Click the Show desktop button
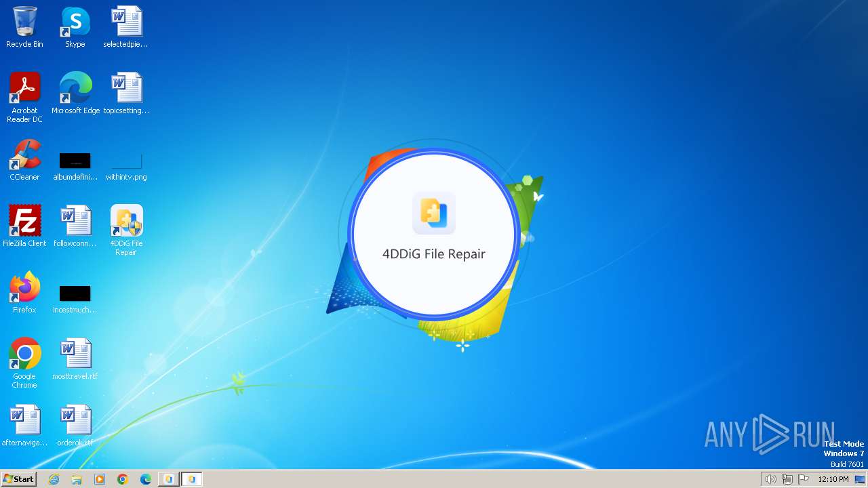The height and width of the screenshot is (488, 868). point(861,479)
